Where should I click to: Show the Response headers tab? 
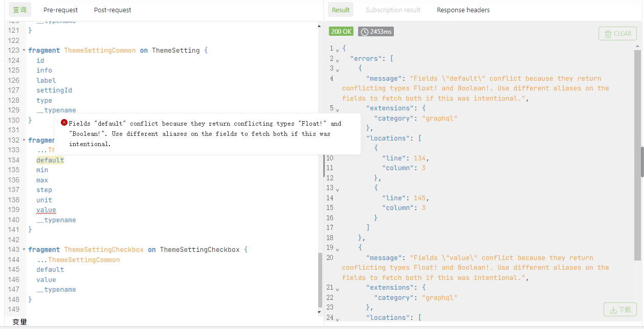[463, 10]
